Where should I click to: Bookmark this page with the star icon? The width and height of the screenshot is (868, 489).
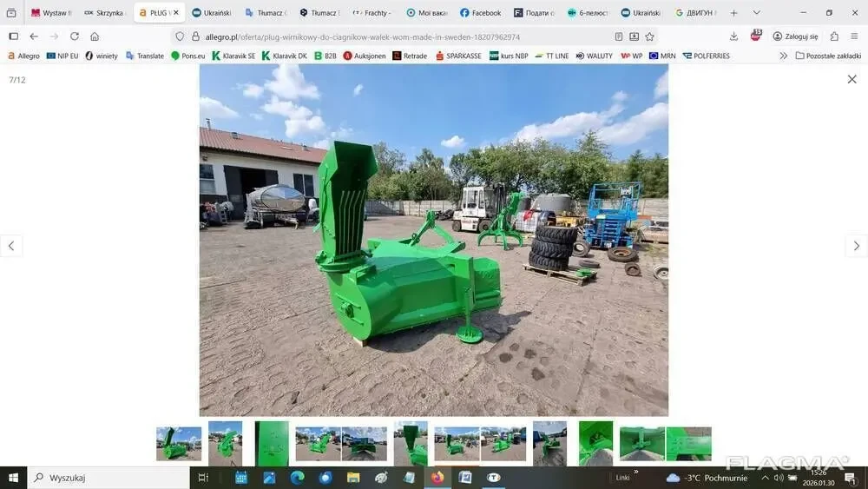[x=650, y=36]
